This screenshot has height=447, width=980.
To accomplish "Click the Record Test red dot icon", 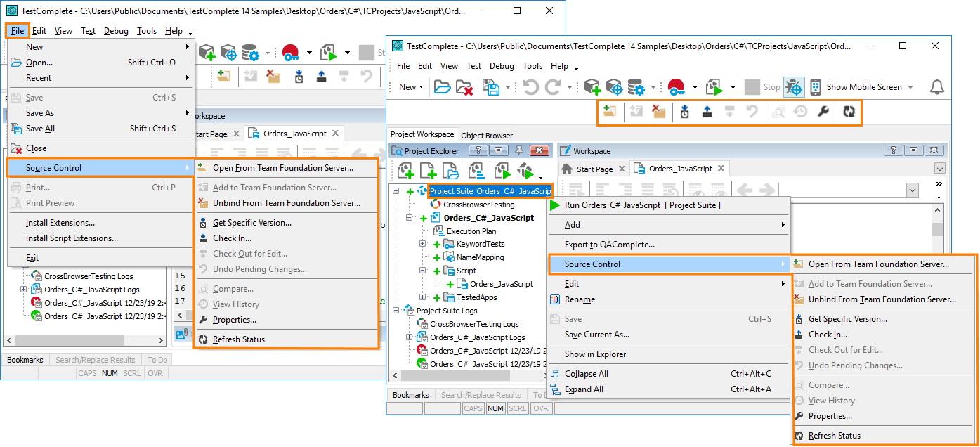I will tap(677, 86).
